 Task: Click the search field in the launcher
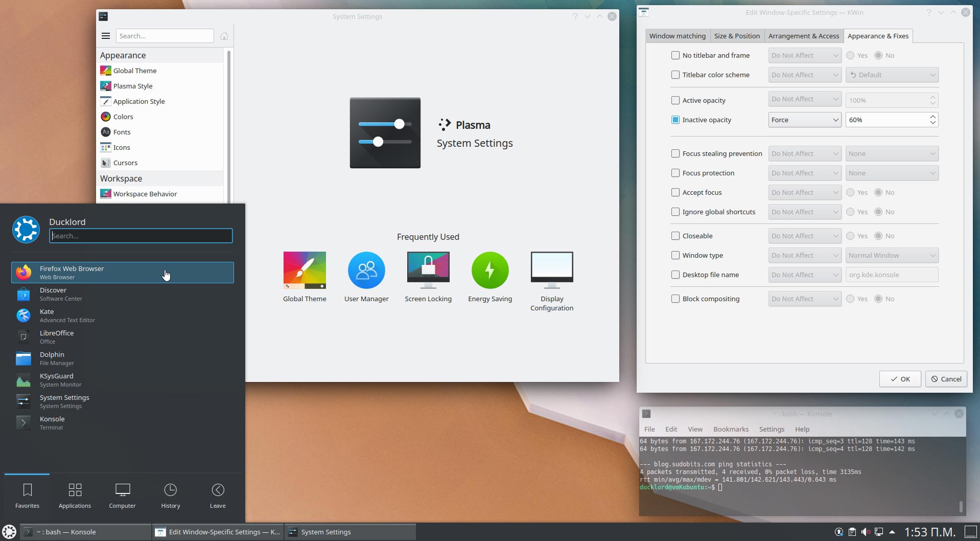141,236
